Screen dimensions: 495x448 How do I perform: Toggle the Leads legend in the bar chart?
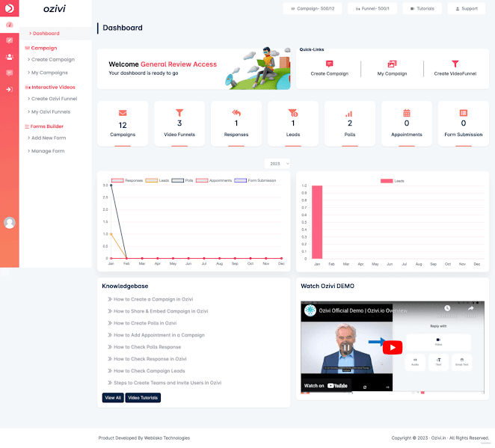392,181
